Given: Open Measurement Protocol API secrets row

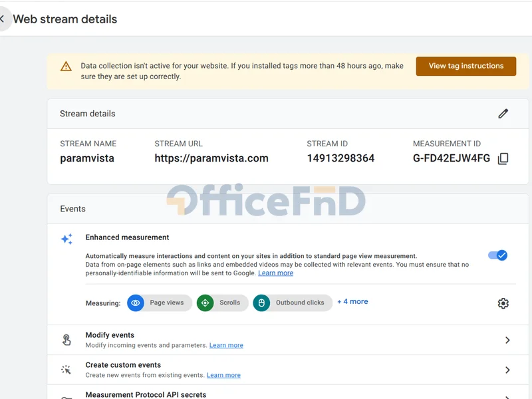Looking at the screenshot, I should [288, 392].
